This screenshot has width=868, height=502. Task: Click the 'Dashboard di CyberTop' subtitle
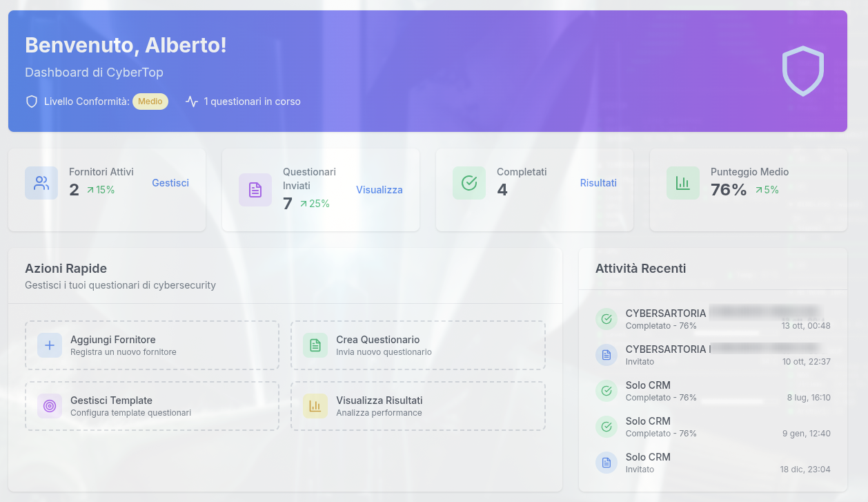tap(94, 73)
